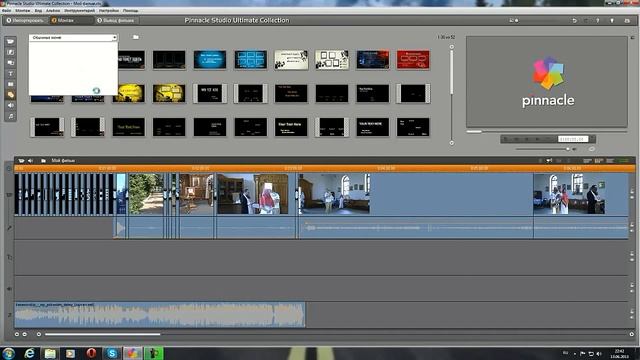Image resolution: width=640 pixels, height=360 pixels.
Task: Click the lightbulb tips icon
Action: coord(612,20)
